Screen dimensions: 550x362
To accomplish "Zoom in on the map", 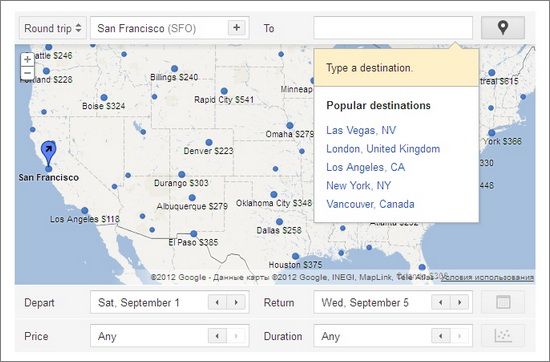I will pyautogui.click(x=27, y=60).
